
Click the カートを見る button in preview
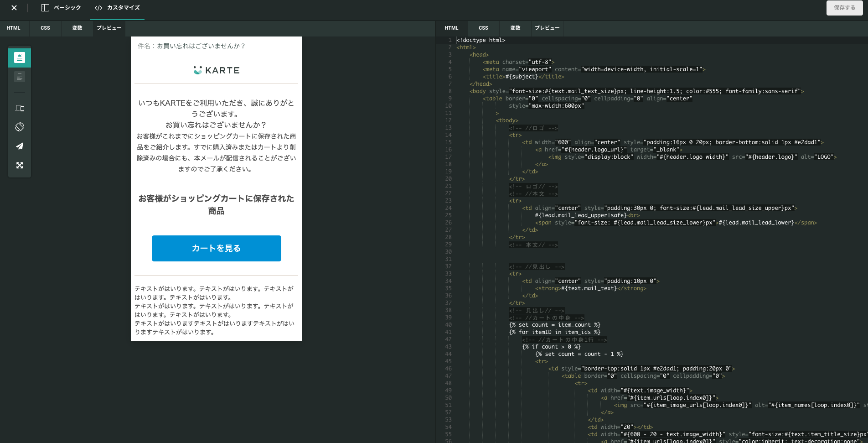click(217, 248)
